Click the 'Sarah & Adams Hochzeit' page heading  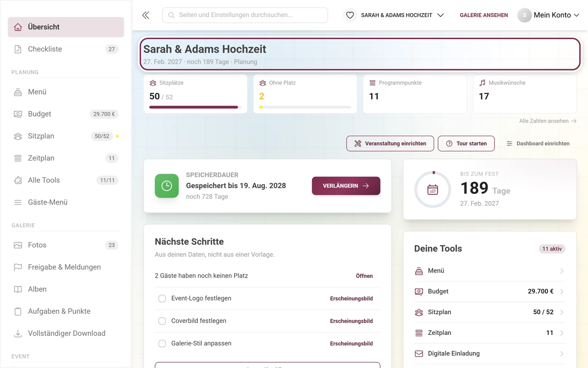click(x=205, y=49)
